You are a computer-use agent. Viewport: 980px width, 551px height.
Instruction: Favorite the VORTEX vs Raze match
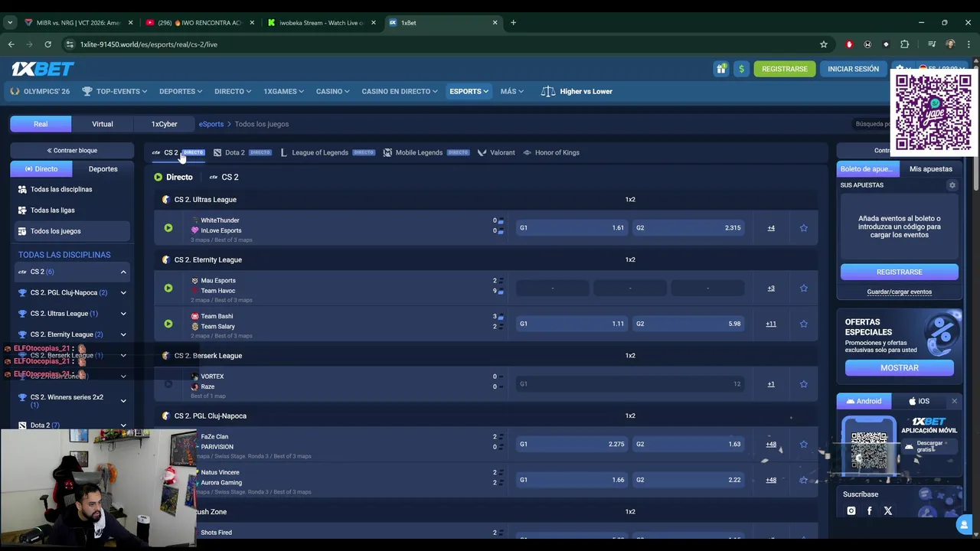tap(804, 384)
